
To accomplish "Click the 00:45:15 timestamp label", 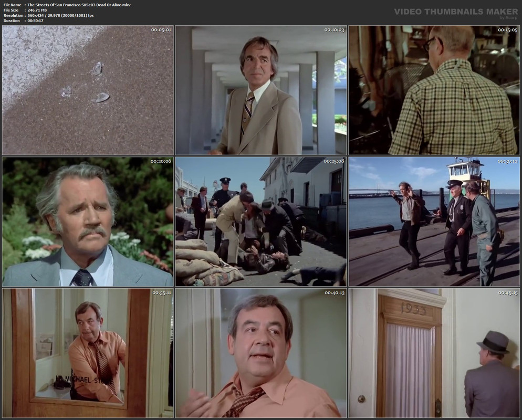I will click(508, 292).
